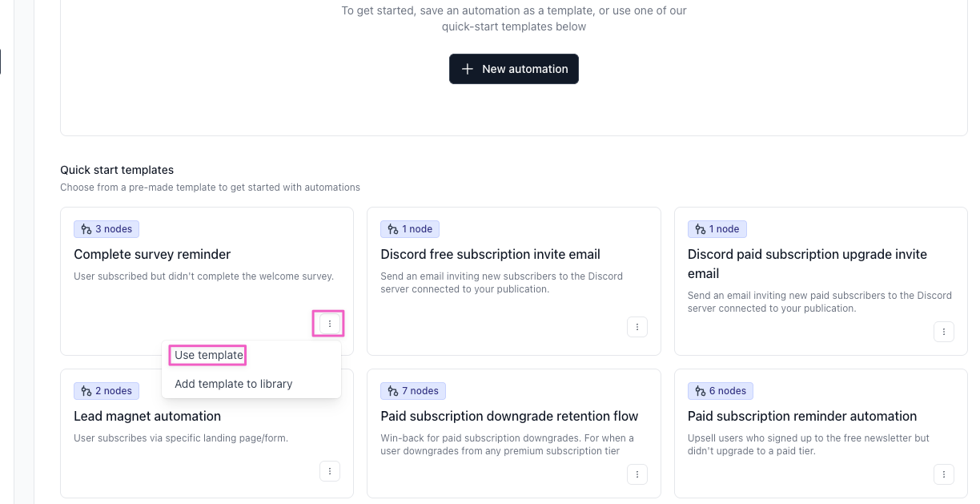Click the 2 nodes badge icon
This screenshot has height=504, width=980.
(86, 391)
